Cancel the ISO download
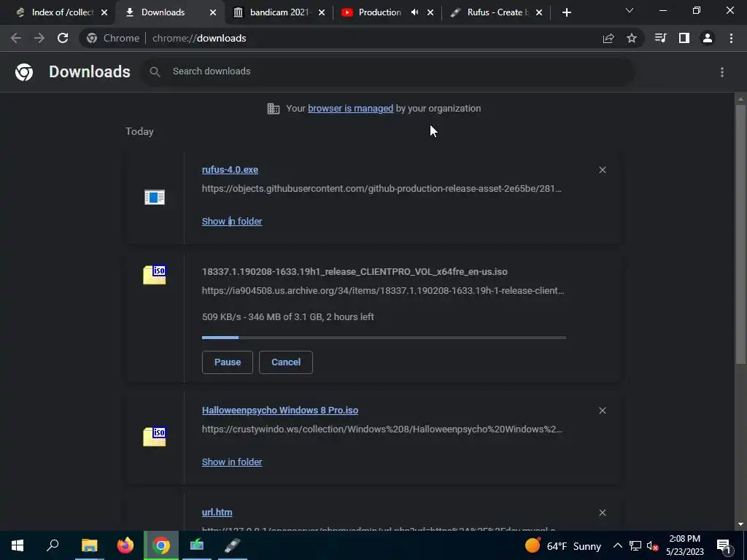The image size is (747, 560). (286, 362)
